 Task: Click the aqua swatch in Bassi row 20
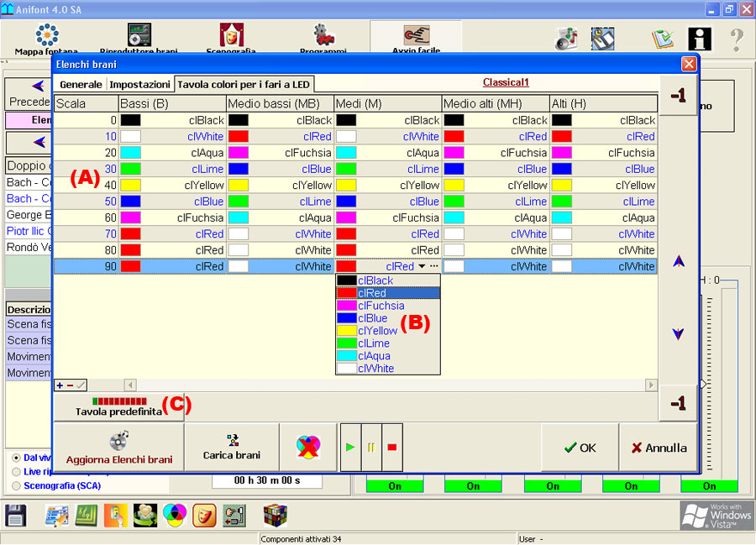(131, 153)
